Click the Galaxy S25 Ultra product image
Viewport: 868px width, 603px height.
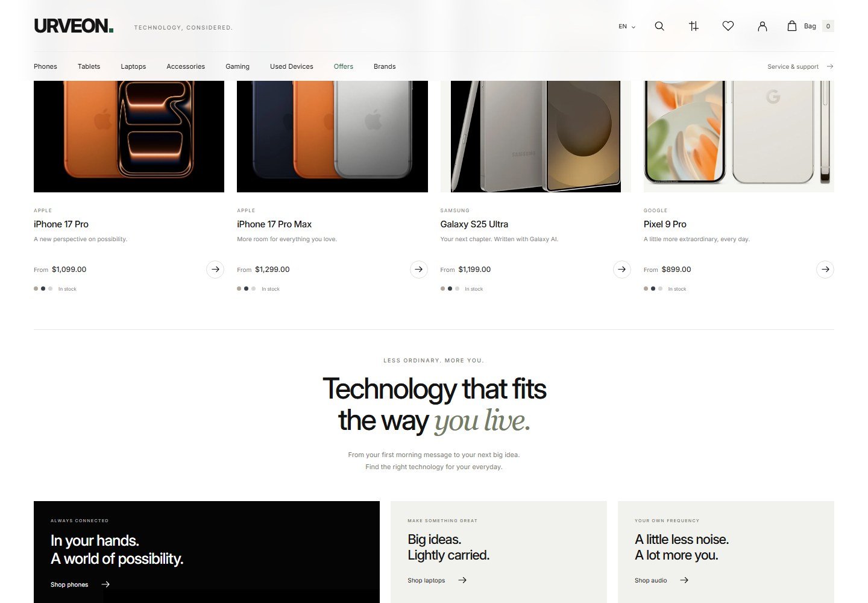click(x=535, y=136)
